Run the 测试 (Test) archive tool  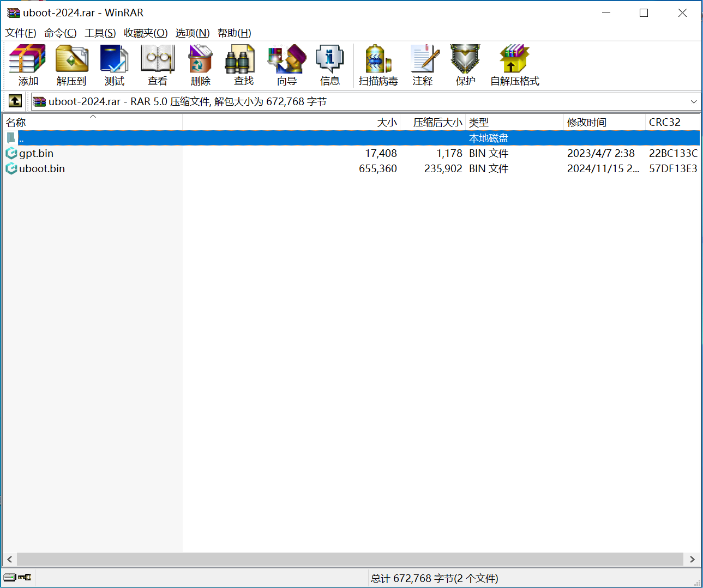(115, 65)
